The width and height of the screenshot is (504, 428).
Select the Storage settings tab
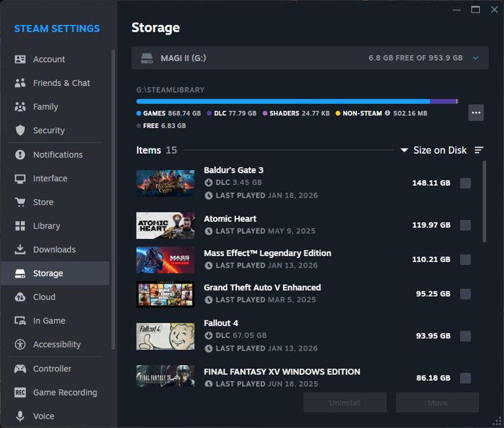pos(54,273)
